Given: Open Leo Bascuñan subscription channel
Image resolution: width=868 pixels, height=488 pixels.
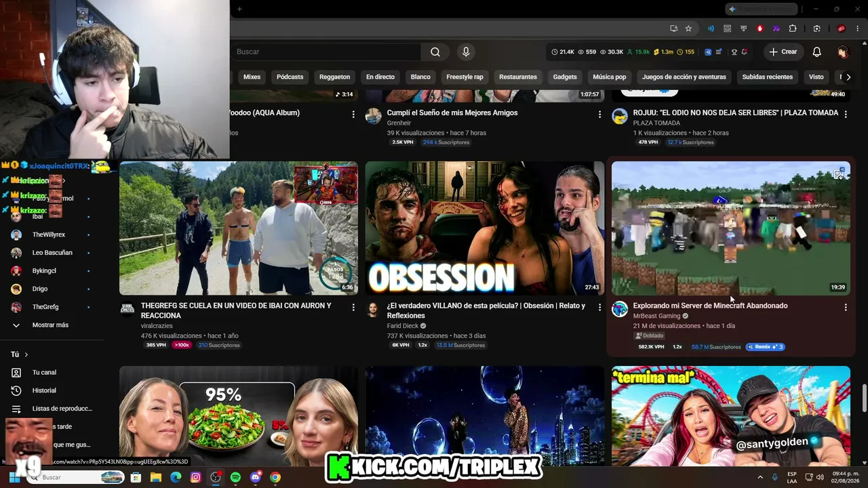Looking at the screenshot, I should click(x=52, y=253).
